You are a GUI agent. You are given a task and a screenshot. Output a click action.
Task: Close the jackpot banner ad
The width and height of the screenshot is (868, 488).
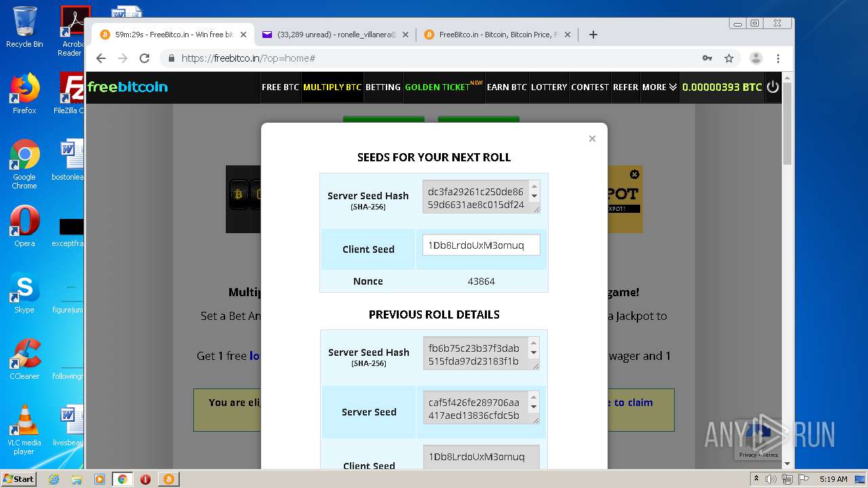(635, 174)
